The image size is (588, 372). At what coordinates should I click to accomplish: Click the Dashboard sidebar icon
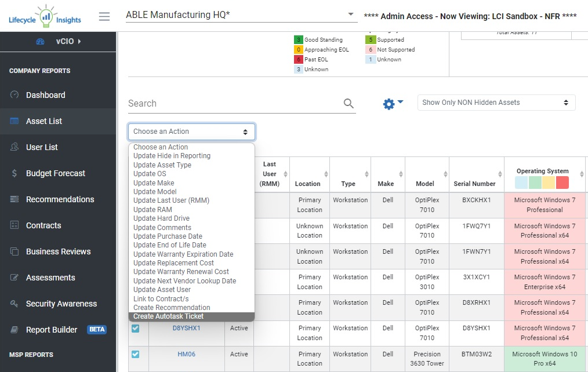pyautogui.click(x=14, y=95)
